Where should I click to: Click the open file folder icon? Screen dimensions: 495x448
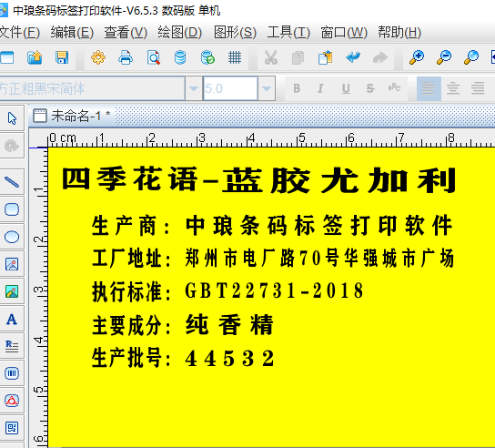tap(35, 57)
